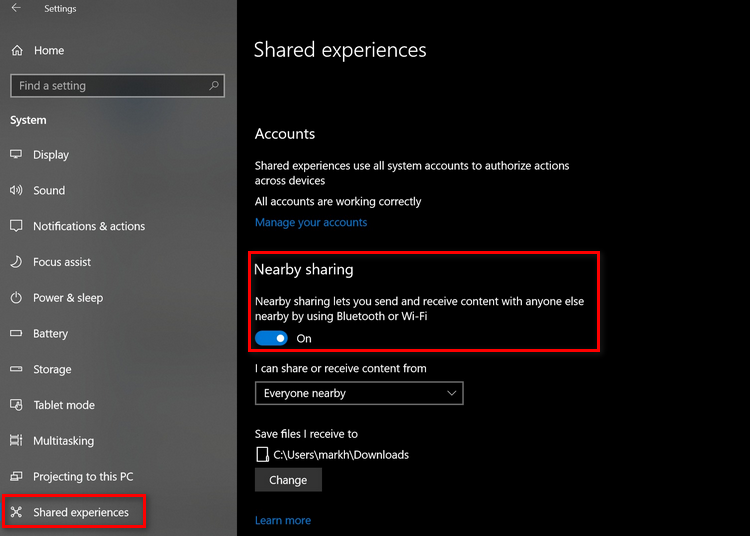Select Projecting to this PC
The width and height of the screenshot is (750, 536).
pos(83,477)
